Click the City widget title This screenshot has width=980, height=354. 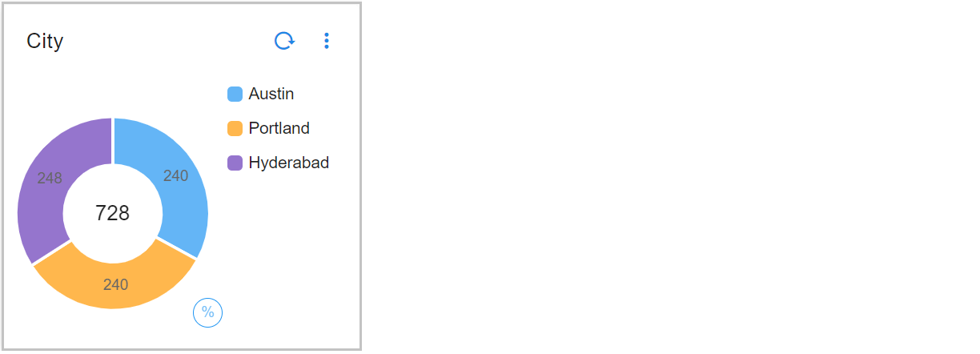[x=45, y=42]
